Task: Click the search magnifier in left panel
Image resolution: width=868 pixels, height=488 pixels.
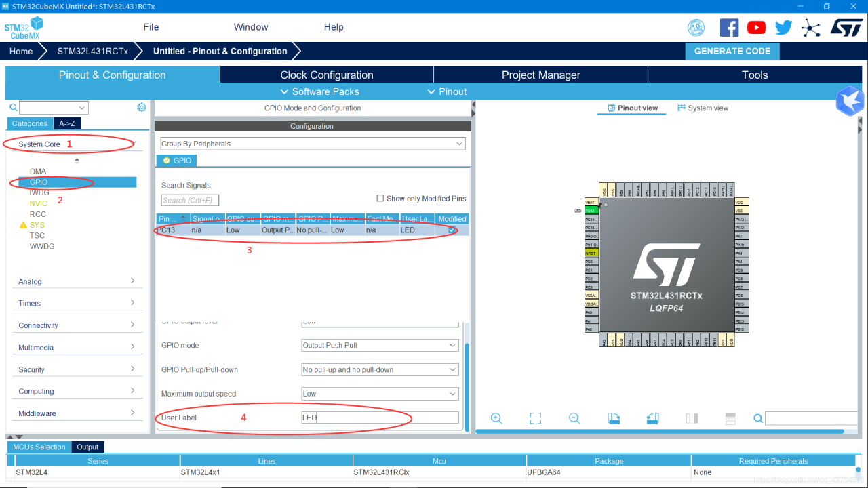Action: [13, 107]
